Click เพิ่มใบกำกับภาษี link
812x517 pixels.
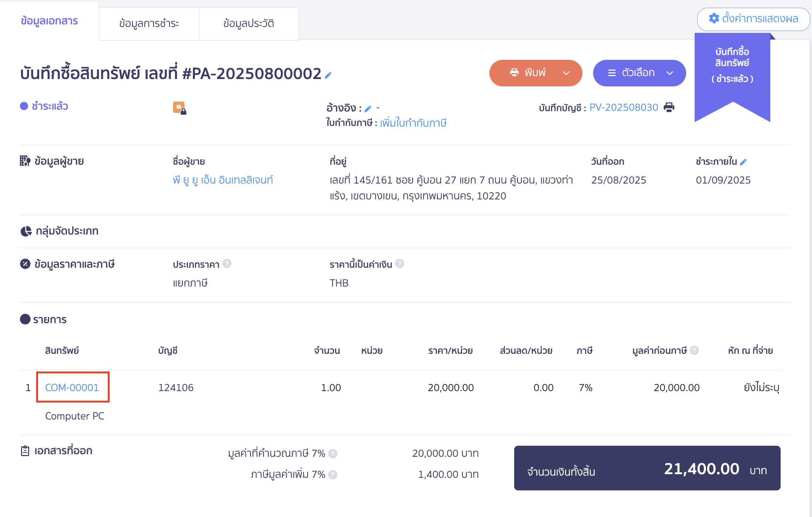pyautogui.click(x=413, y=123)
